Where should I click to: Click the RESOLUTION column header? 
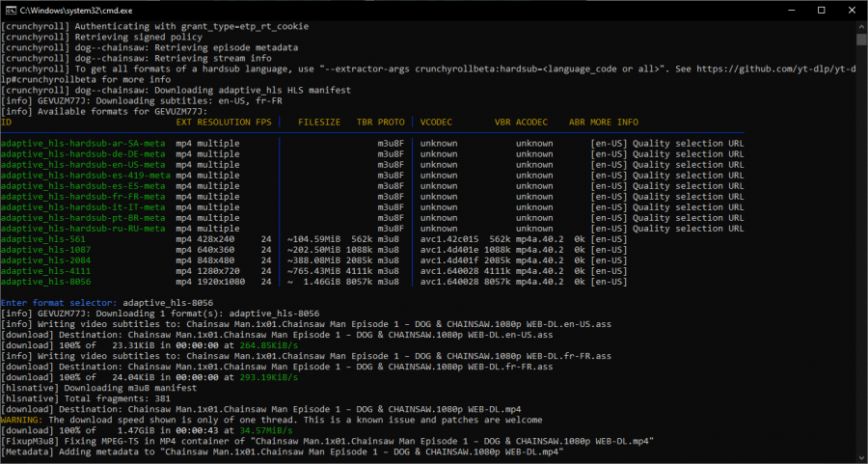[224, 122]
